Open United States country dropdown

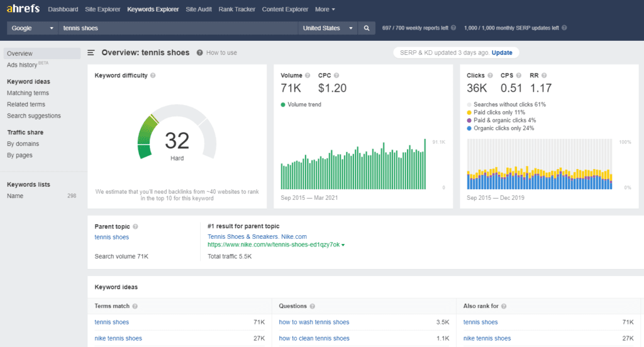(327, 28)
